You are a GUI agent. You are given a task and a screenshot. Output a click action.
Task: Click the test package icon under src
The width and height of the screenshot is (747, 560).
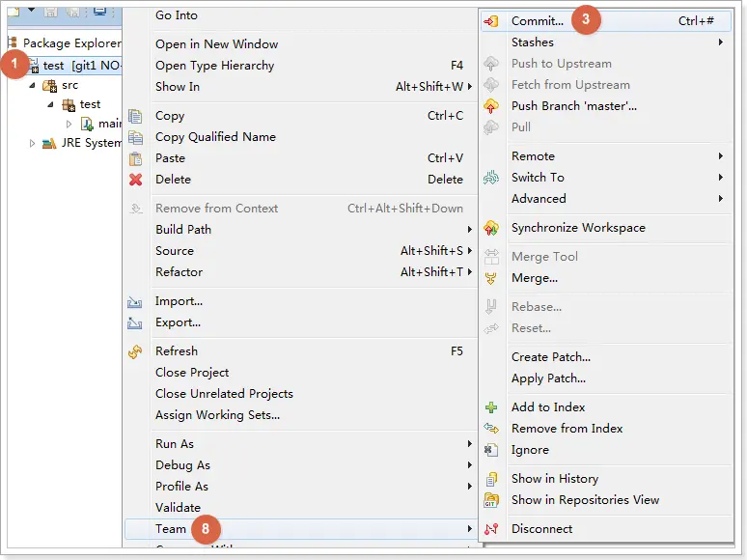69,105
